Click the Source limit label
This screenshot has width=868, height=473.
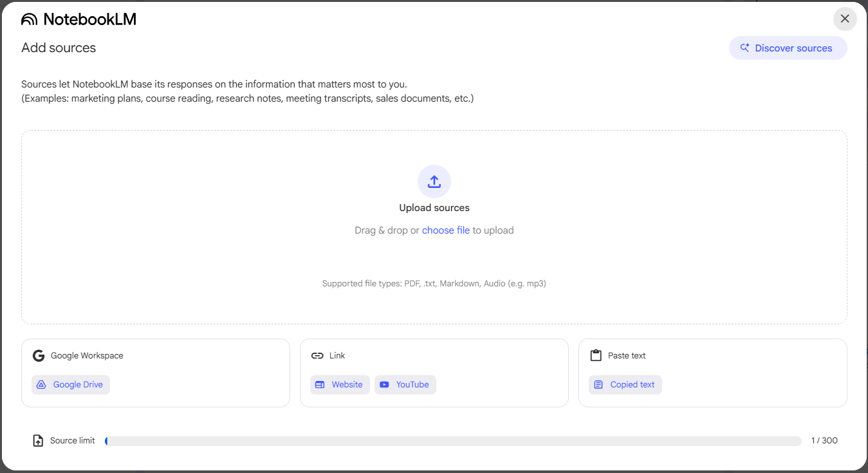[x=73, y=441]
